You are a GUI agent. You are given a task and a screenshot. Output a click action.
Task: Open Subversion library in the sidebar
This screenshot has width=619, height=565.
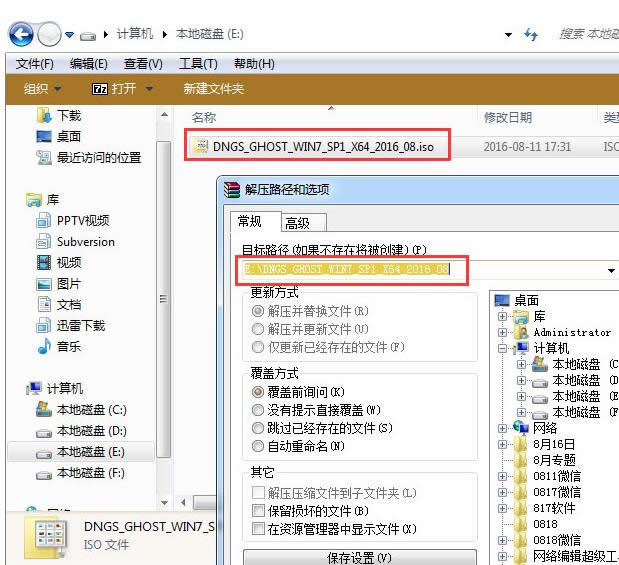85,241
